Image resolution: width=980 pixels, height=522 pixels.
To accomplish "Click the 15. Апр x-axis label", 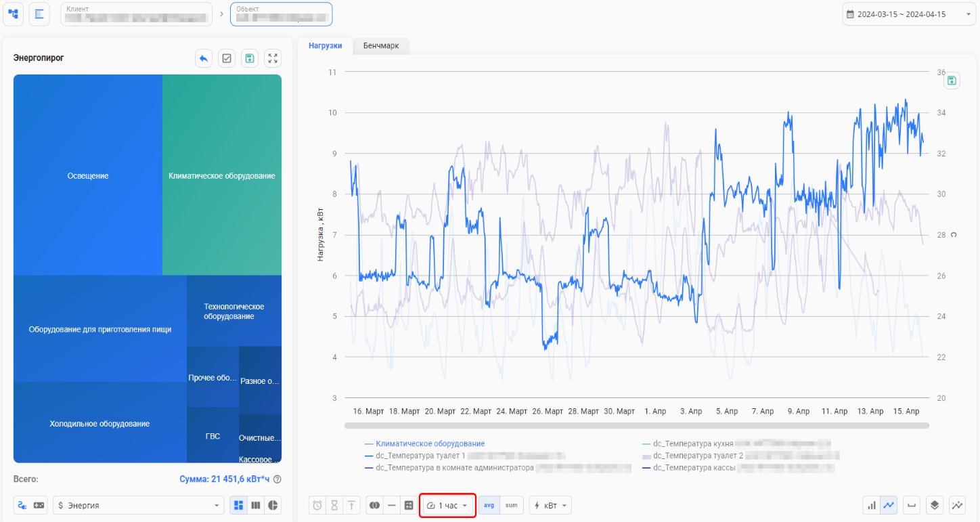I will coord(907,411).
